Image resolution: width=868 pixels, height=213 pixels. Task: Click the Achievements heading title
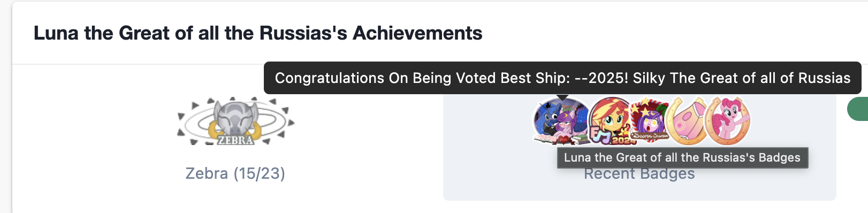[258, 33]
